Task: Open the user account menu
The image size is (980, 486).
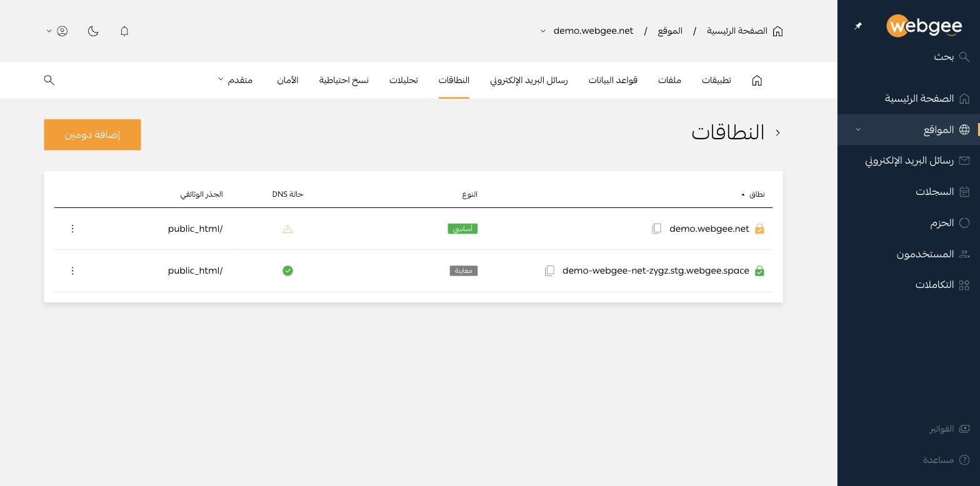Action: (x=57, y=31)
